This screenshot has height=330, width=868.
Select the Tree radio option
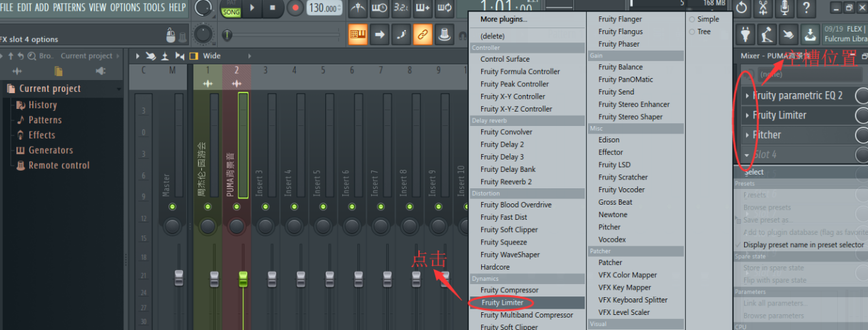click(x=692, y=31)
